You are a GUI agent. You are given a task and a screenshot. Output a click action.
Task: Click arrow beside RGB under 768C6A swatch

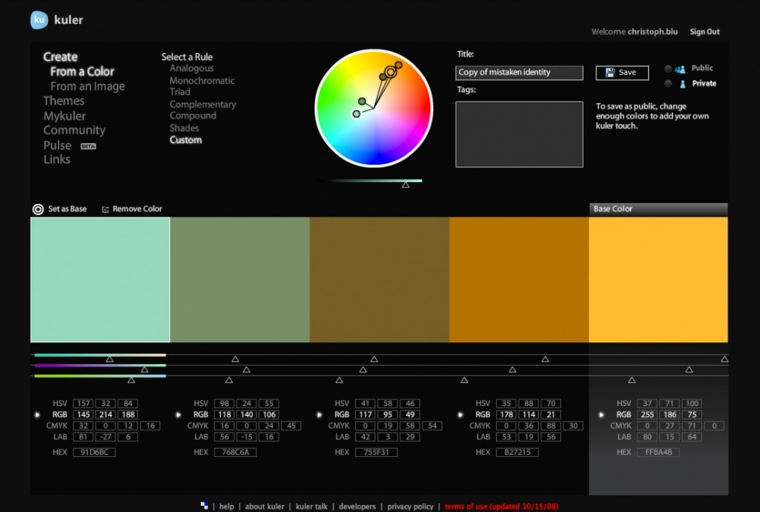point(178,415)
